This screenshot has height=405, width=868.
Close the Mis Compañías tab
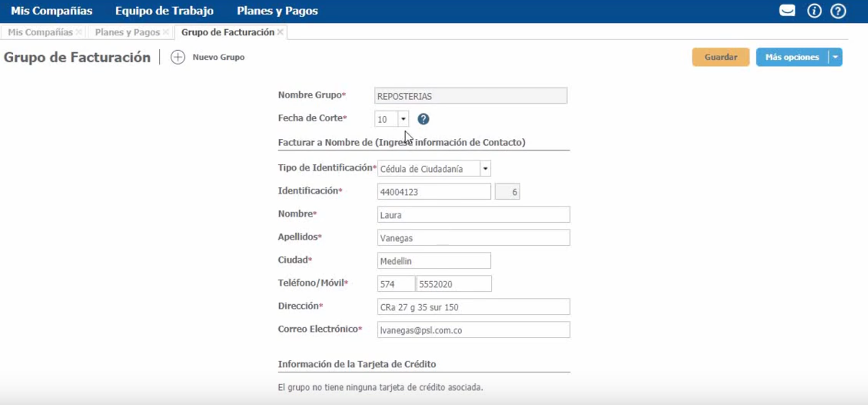79,32
